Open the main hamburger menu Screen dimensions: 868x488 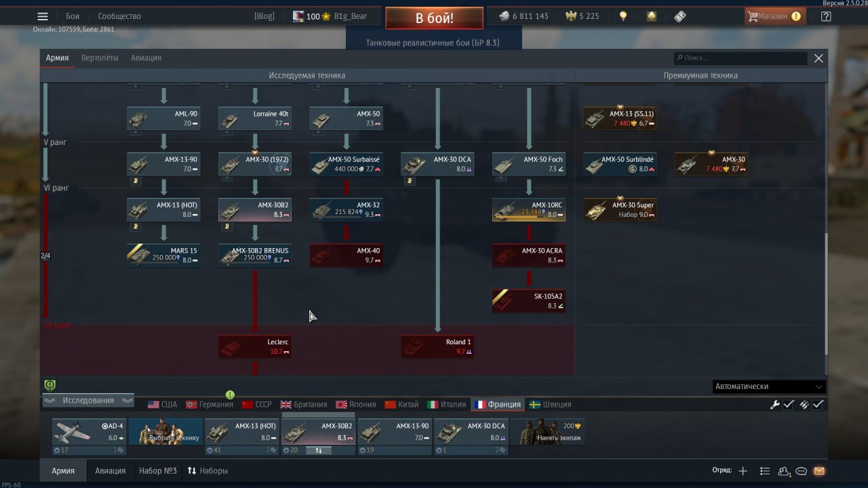[x=43, y=16]
